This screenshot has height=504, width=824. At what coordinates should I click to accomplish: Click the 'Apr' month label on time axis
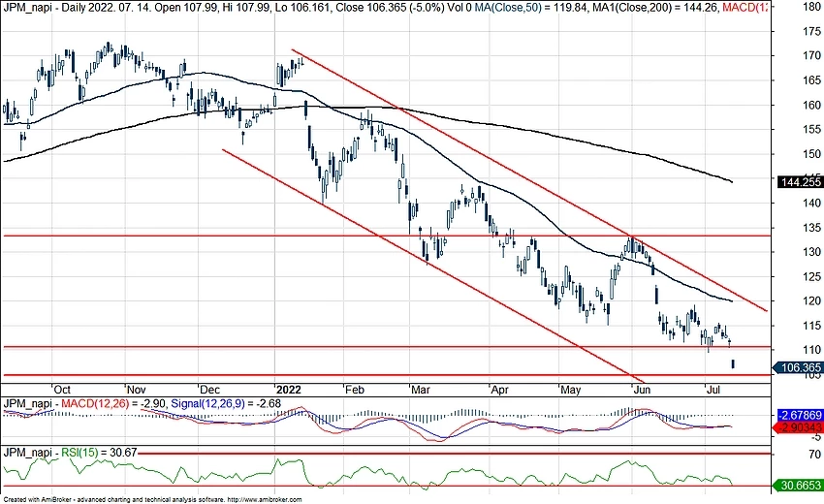pyautogui.click(x=499, y=390)
